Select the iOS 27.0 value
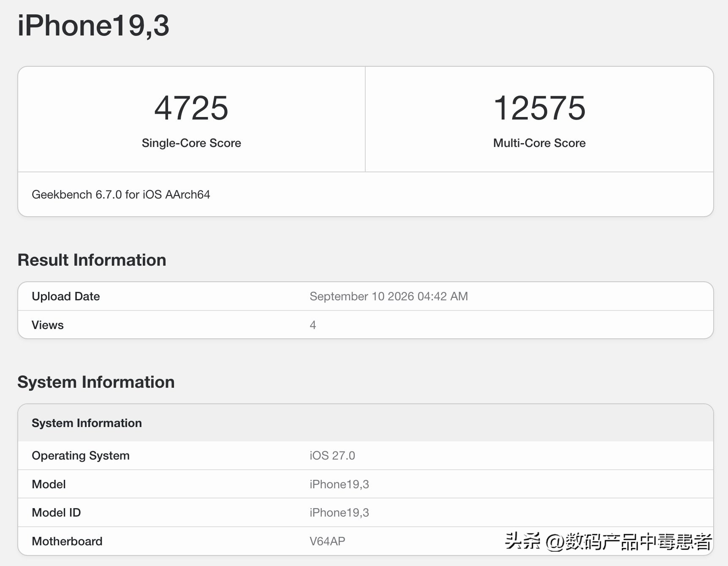The image size is (728, 566). click(x=332, y=456)
